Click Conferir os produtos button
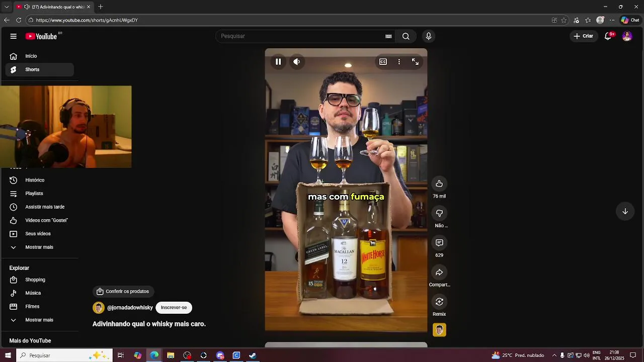The image size is (644, 362). [x=123, y=292]
